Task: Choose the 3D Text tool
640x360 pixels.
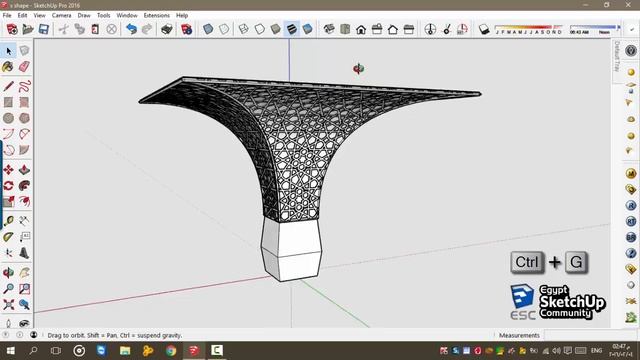Action: (x=24, y=253)
